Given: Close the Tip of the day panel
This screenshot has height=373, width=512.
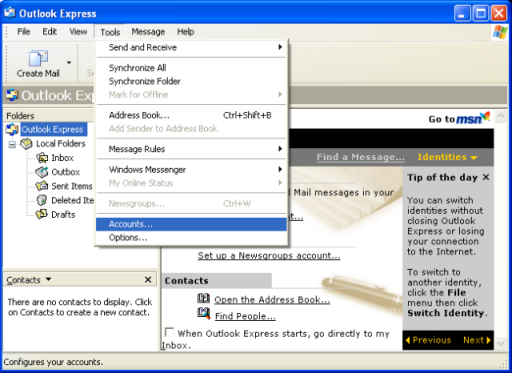Looking at the screenshot, I should point(486,177).
